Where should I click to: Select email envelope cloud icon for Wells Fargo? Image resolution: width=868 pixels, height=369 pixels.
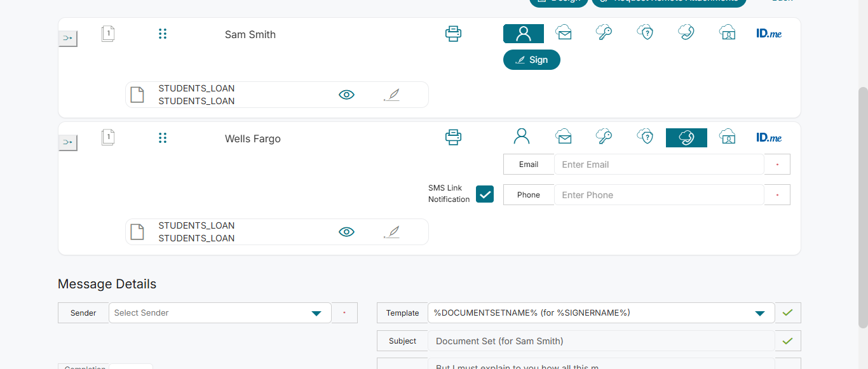[x=563, y=137]
